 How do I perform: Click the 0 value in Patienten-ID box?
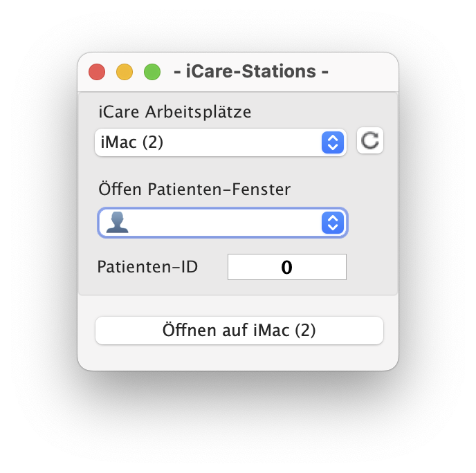coord(286,268)
